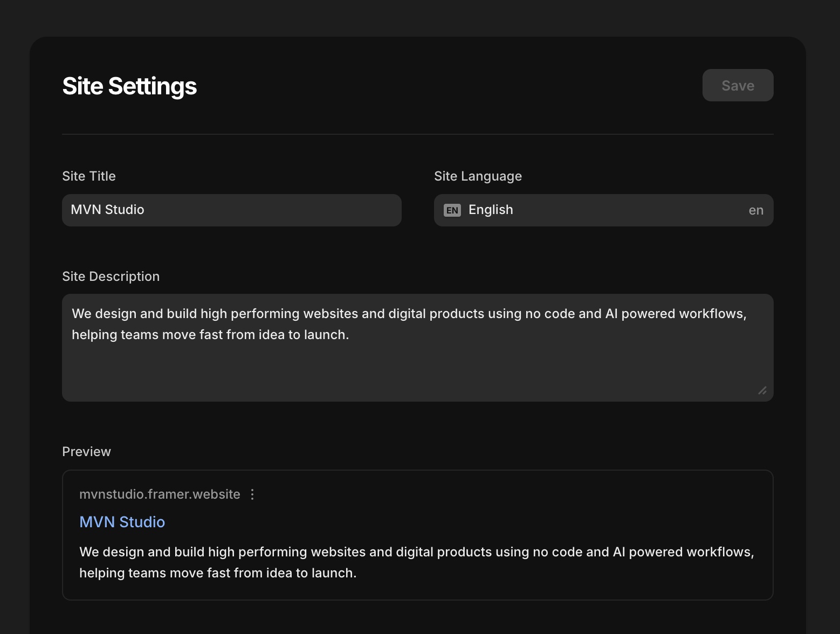Click the divider line below the Site Settings header

pyautogui.click(x=417, y=134)
